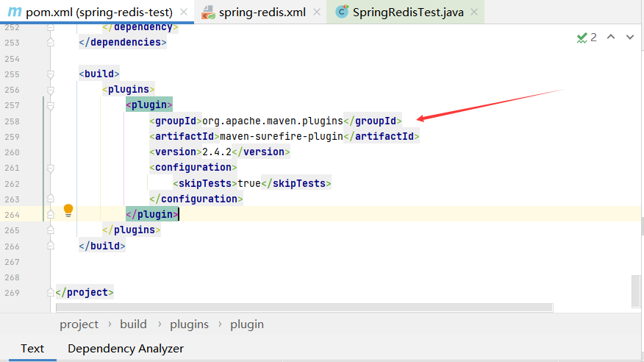The image size is (644, 362).
Task: Open inspections widget showing 2 typos
Action: point(587,38)
